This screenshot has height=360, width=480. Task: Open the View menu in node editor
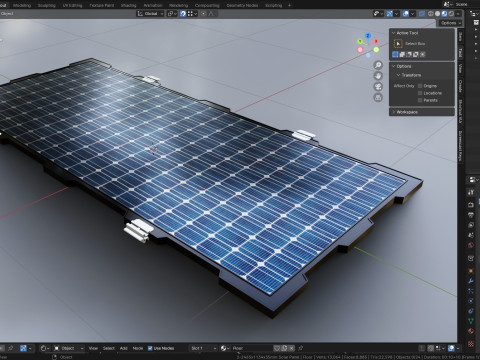[93, 348]
